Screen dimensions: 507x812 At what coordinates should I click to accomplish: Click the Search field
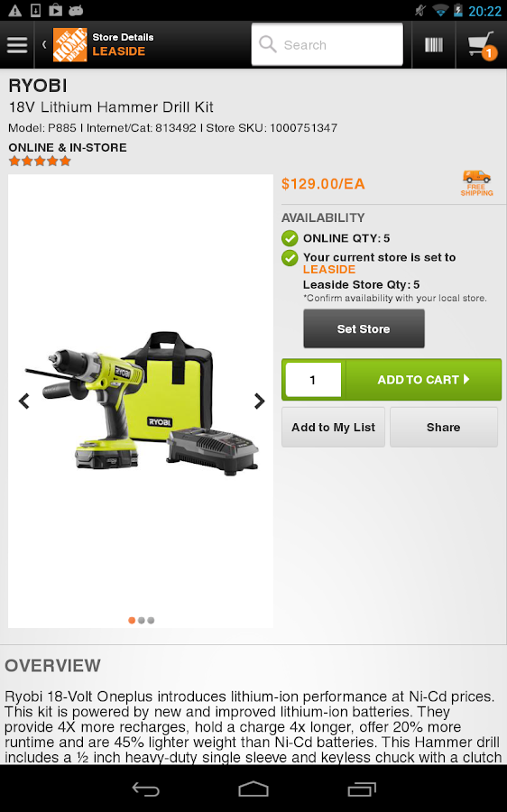coord(327,44)
